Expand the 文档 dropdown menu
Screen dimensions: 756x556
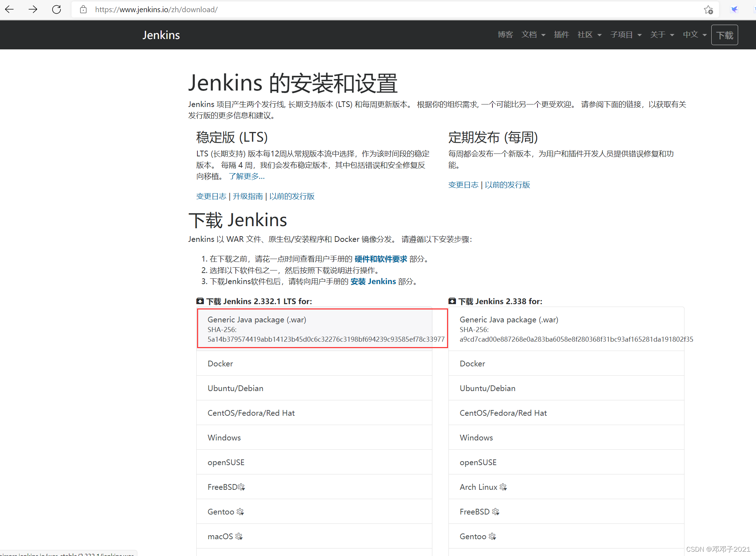(533, 35)
